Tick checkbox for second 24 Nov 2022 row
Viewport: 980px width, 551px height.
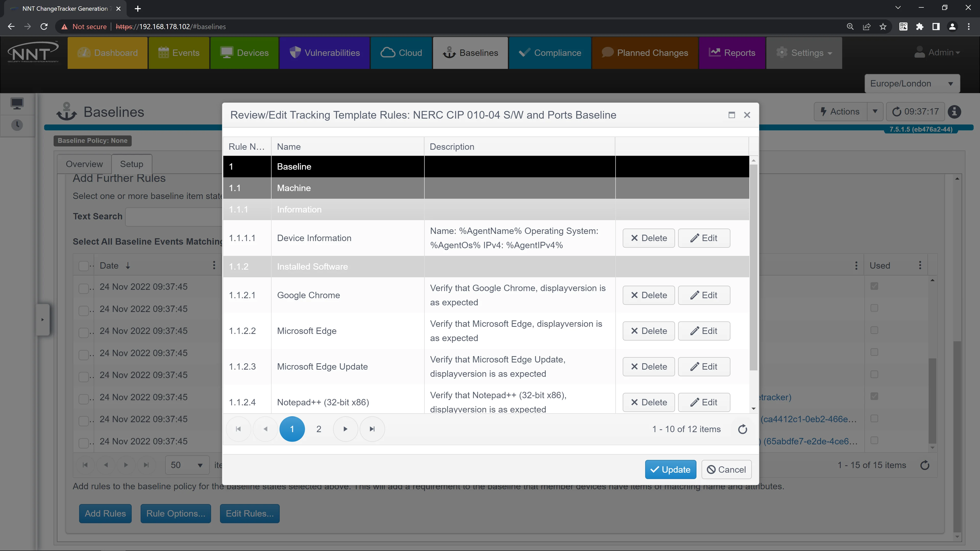click(83, 311)
